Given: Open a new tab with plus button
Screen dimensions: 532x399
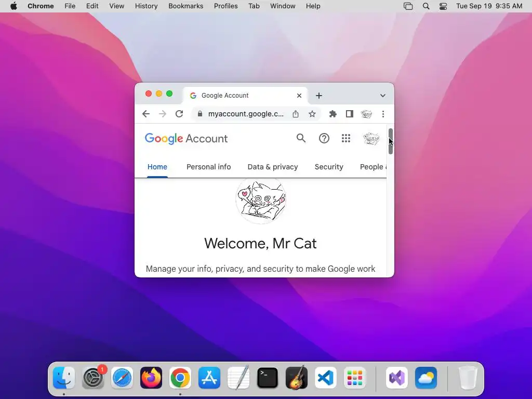Looking at the screenshot, I should (318, 96).
